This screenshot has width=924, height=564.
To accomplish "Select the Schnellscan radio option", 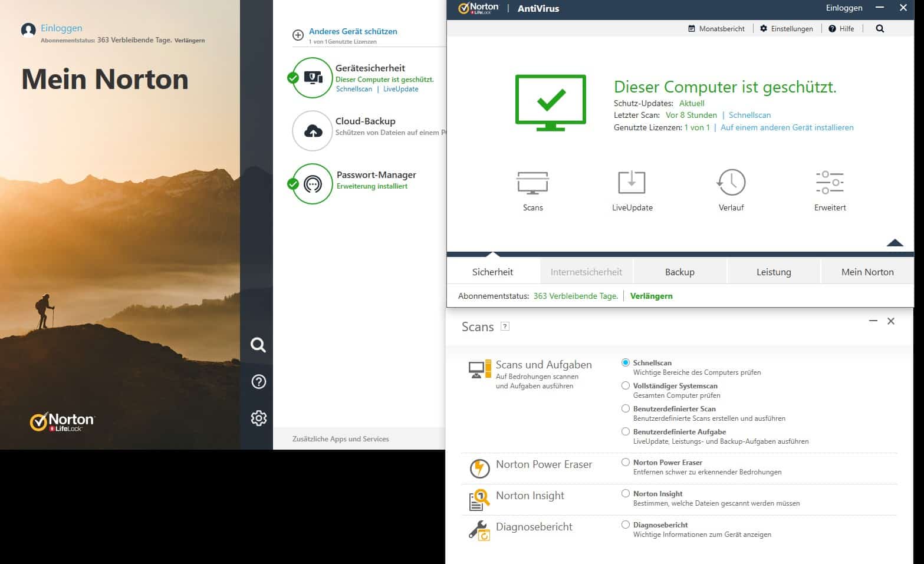I will 626,362.
